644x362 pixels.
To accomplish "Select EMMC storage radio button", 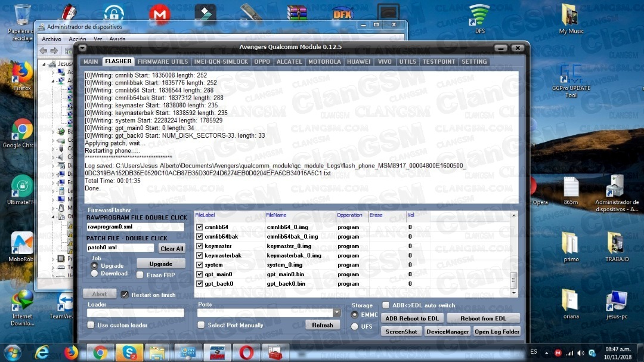I will tap(355, 315).
